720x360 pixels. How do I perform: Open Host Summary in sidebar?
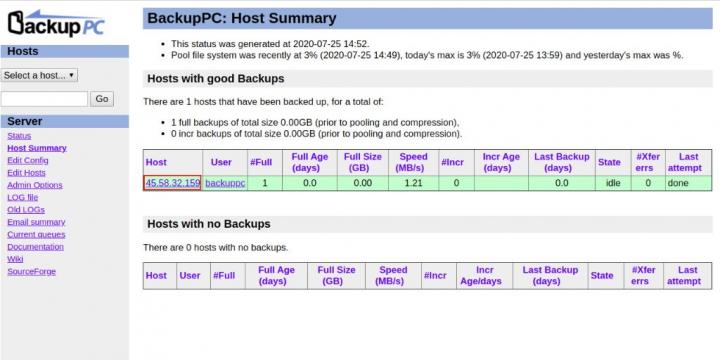click(37, 148)
